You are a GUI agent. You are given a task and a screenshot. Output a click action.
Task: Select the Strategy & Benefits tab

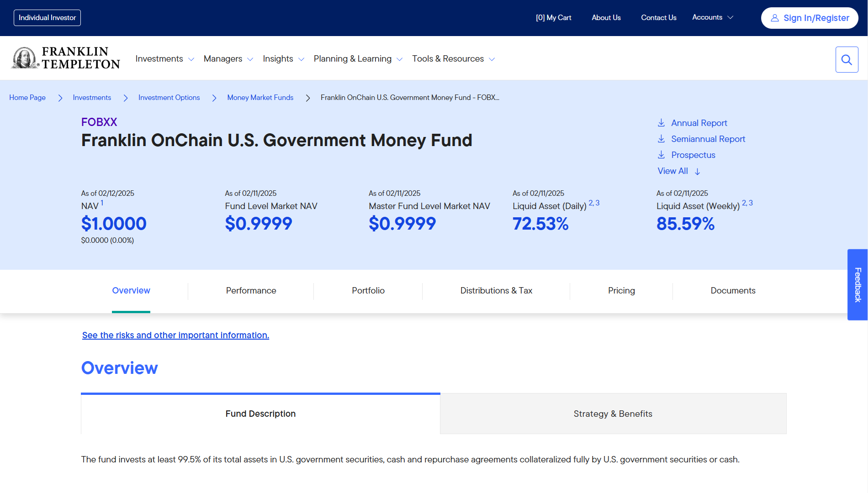pyautogui.click(x=613, y=414)
